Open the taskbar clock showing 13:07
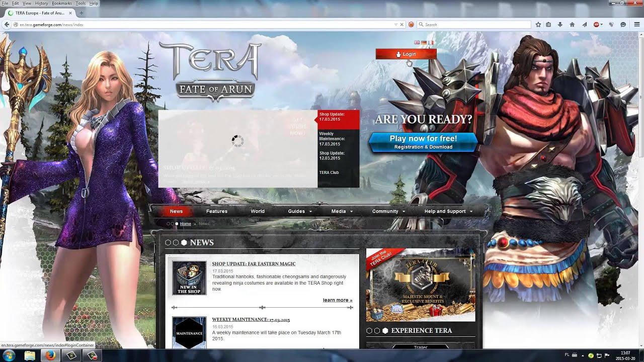The width and height of the screenshot is (644, 362). pos(625,355)
